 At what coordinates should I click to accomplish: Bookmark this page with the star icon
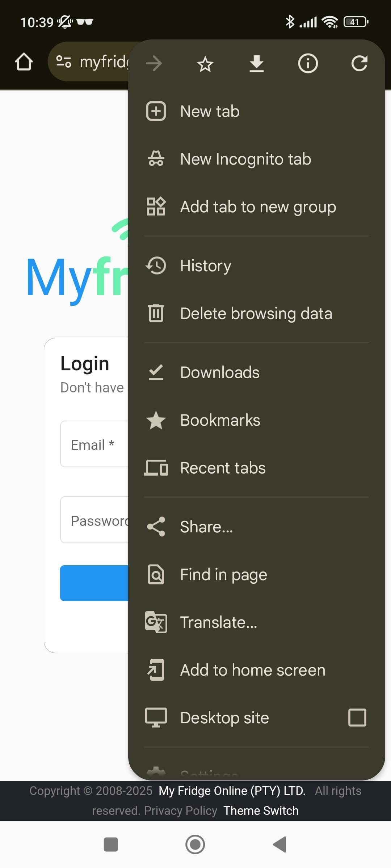pos(205,64)
